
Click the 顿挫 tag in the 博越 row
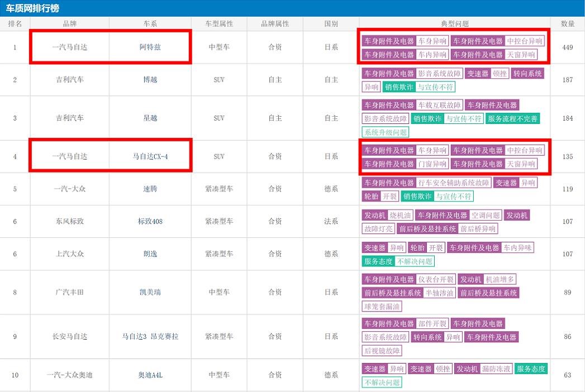click(500, 74)
